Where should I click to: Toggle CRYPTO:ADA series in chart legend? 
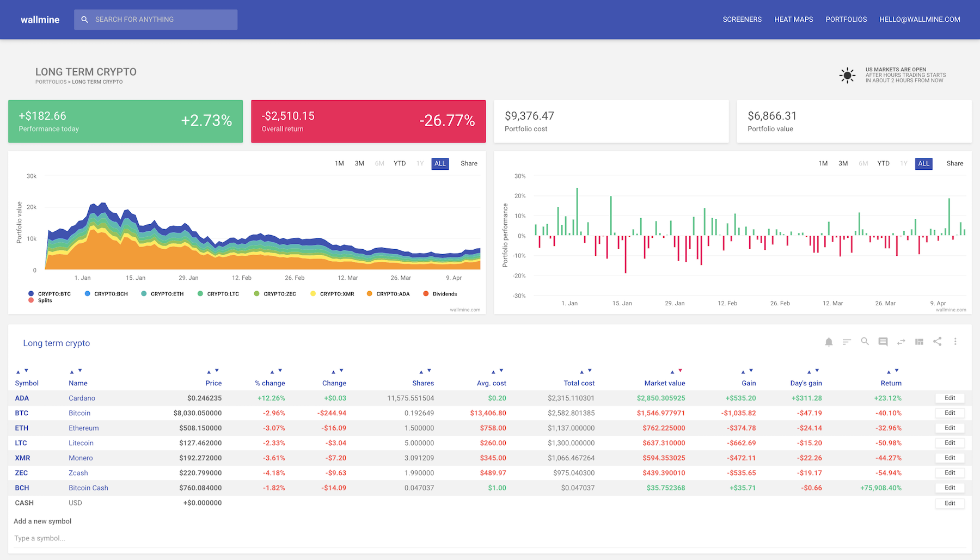pyautogui.click(x=388, y=294)
